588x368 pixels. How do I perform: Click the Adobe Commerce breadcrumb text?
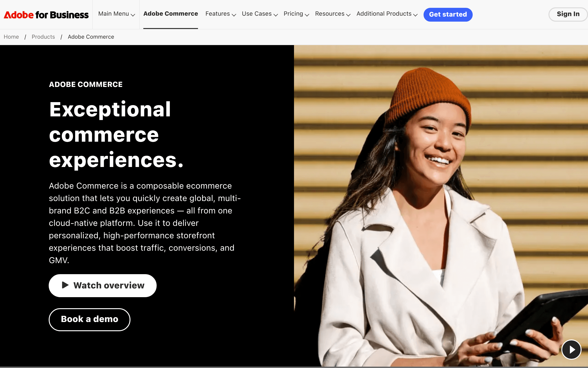click(91, 37)
